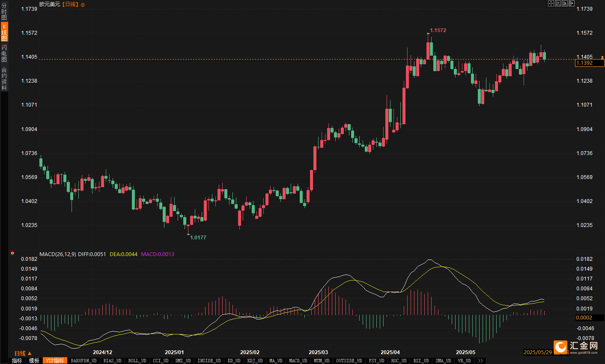605x364 pixels.
Task: Click the MACD(26,12,9) indicator label
Action: [58, 254]
